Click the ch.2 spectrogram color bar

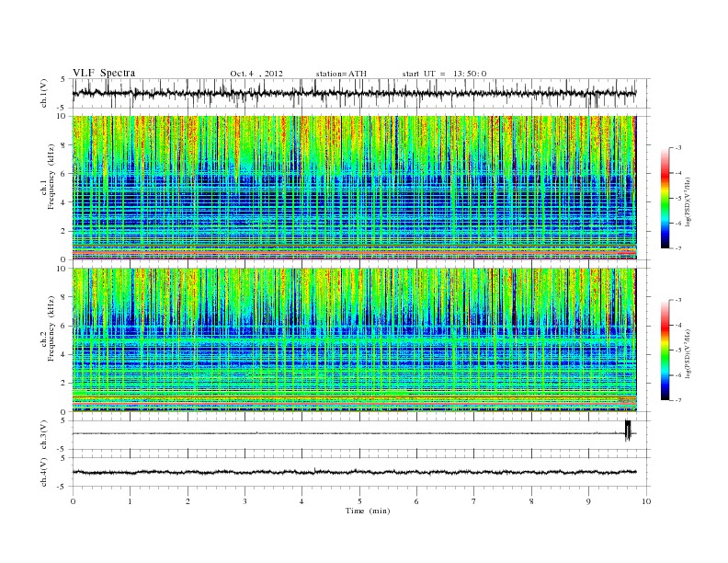(665, 350)
